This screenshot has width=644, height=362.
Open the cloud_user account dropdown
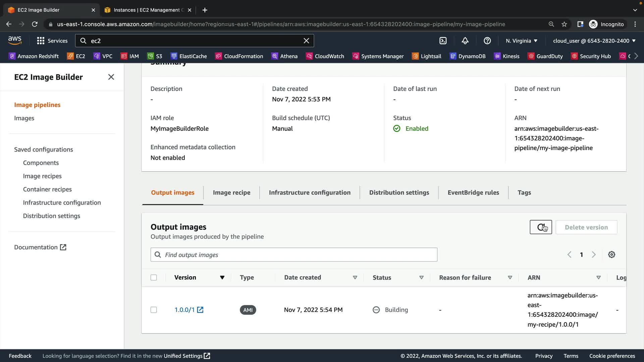click(x=594, y=41)
